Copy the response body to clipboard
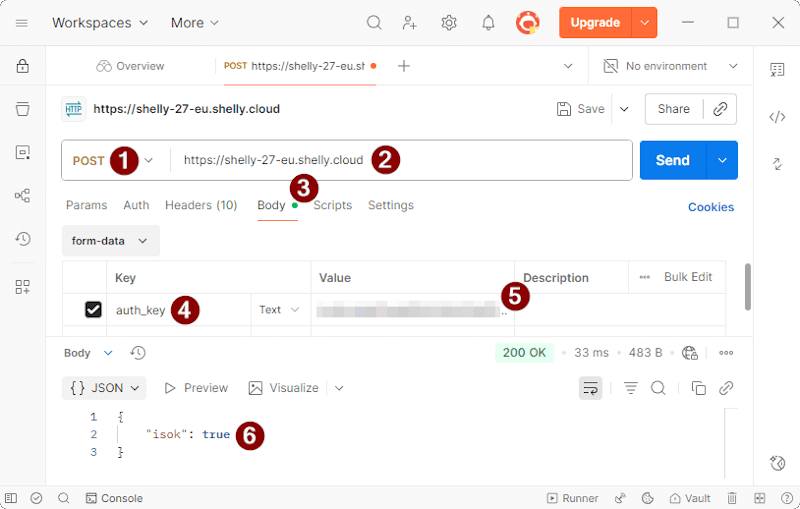800x509 pixels. [699, 388]
